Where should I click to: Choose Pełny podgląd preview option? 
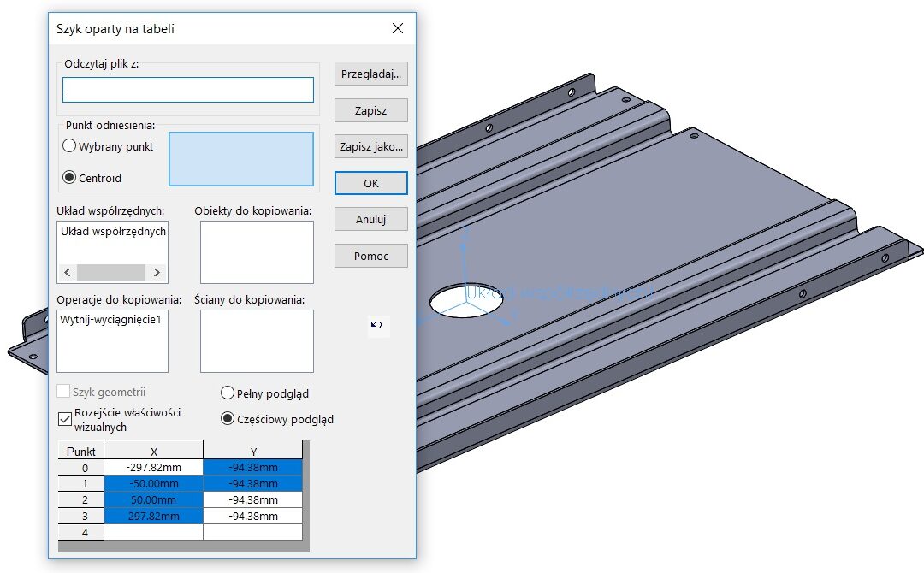(228, 393)
